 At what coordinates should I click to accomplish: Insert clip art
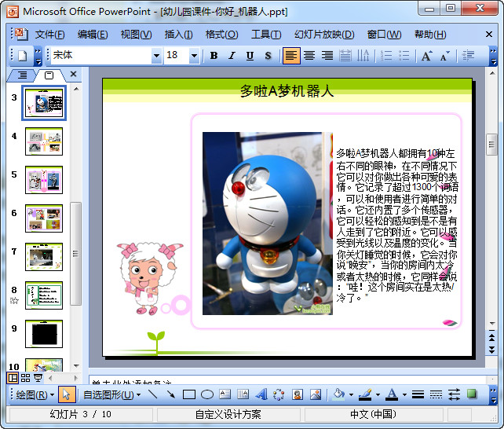(298, 394)
